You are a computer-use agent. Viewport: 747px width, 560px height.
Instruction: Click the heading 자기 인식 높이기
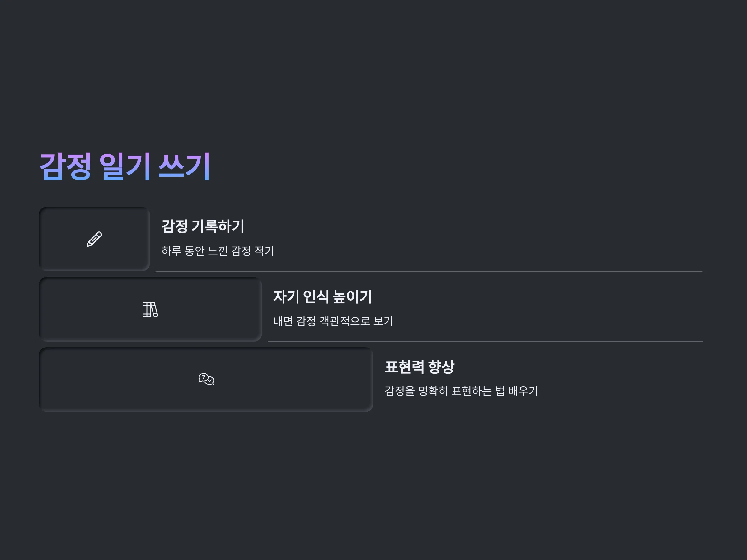(x=322, y=297)
